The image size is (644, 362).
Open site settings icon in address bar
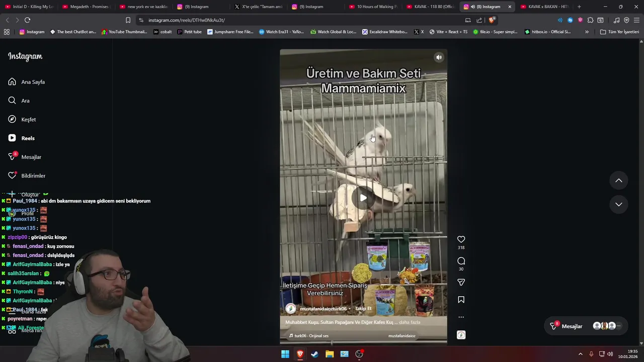[x=141, y=20]
